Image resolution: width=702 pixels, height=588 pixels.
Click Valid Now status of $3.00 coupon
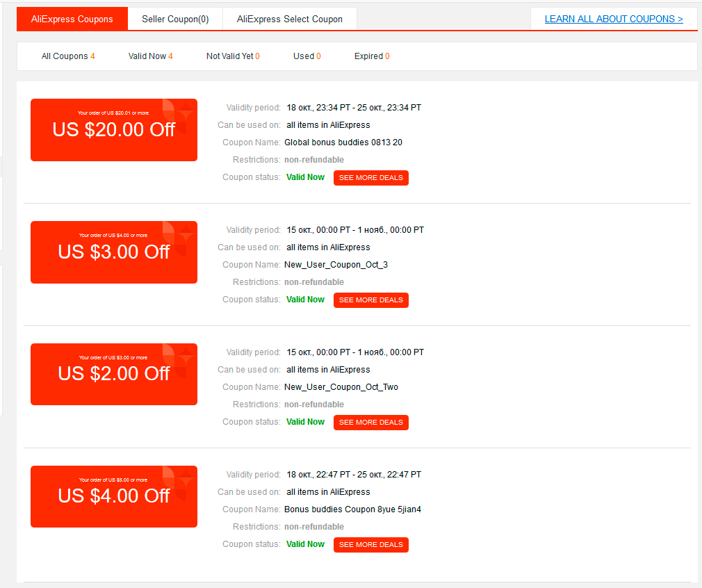[305, 300]
